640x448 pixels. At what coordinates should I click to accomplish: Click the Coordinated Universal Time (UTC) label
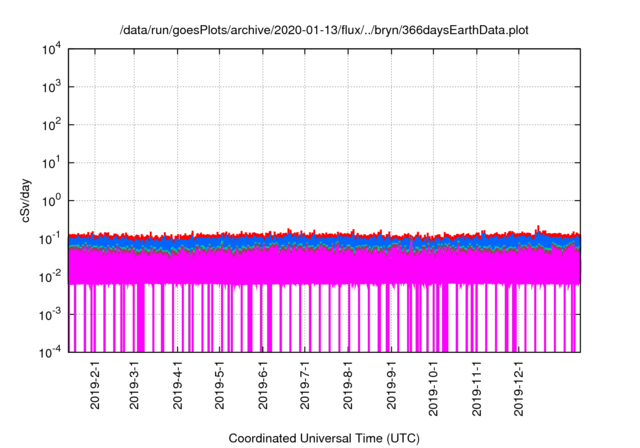point(324,438)
